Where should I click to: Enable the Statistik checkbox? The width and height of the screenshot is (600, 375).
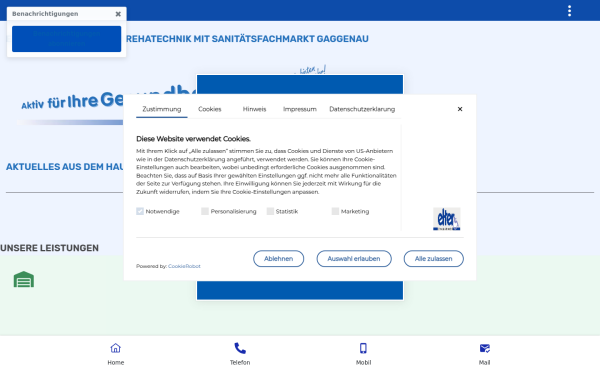pyautogui.click(x=270, y=211)
